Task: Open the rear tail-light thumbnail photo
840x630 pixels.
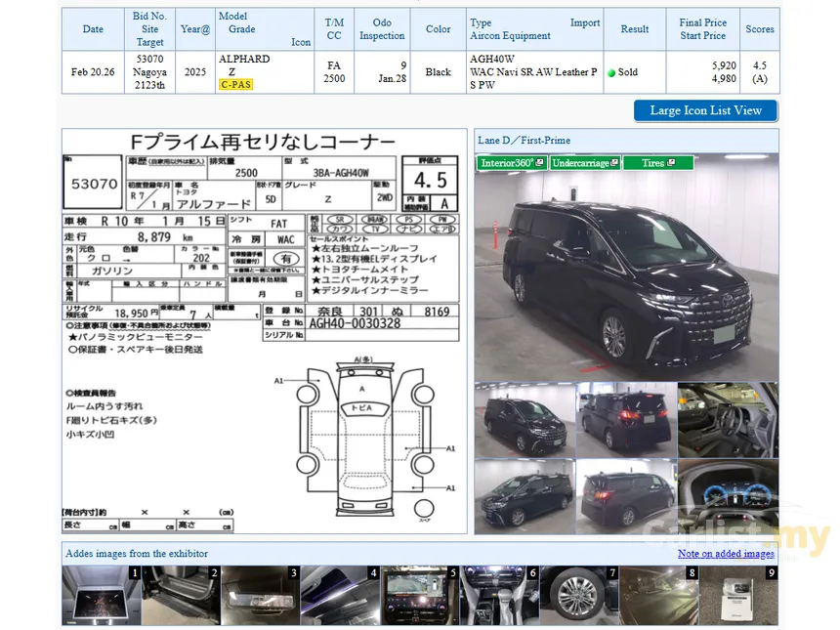Action: click(x=626, y=420)
